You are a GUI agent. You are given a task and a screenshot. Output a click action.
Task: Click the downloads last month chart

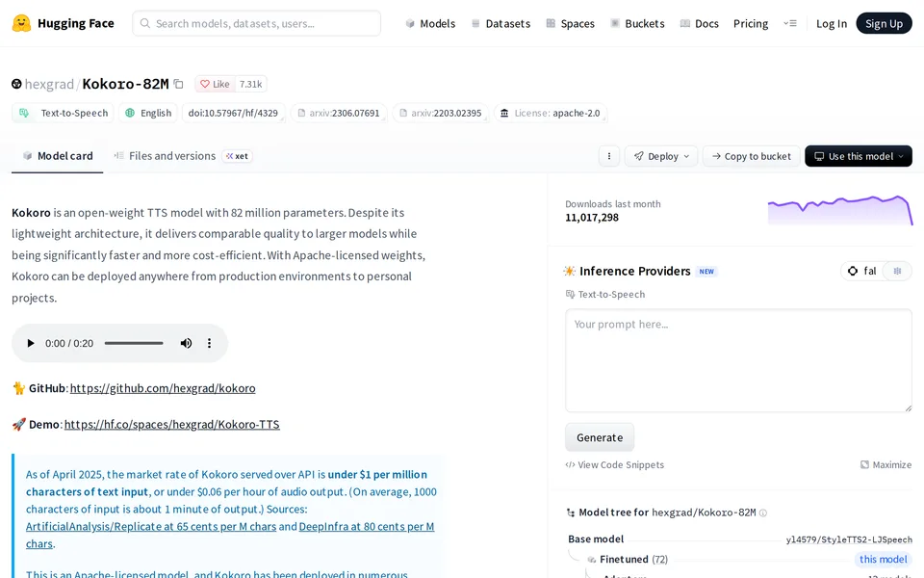coord(840,211)
